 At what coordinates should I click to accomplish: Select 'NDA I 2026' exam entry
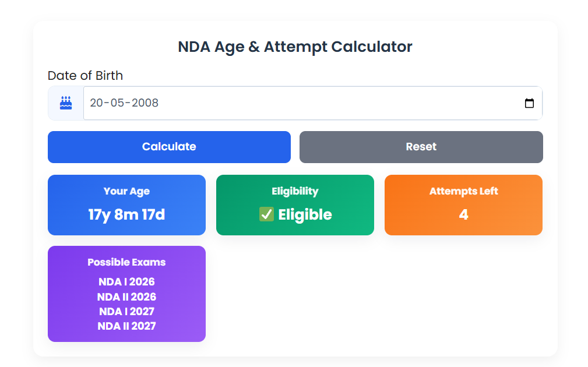[126, 282]
